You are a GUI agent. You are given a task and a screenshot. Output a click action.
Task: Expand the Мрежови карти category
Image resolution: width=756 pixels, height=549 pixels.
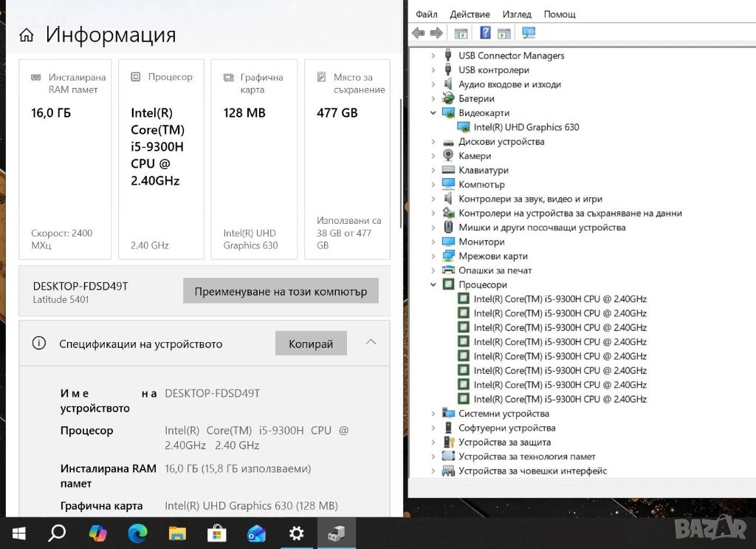433,256
